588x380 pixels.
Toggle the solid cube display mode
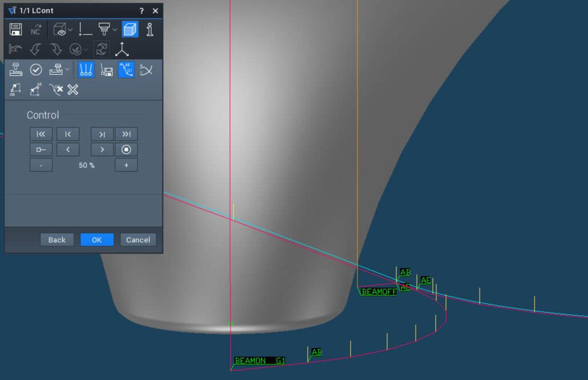[x=130, y=30]
